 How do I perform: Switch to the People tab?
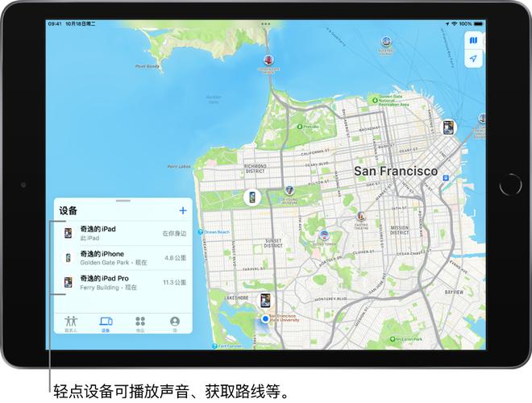pyautogui.click(x=71, y=324)
